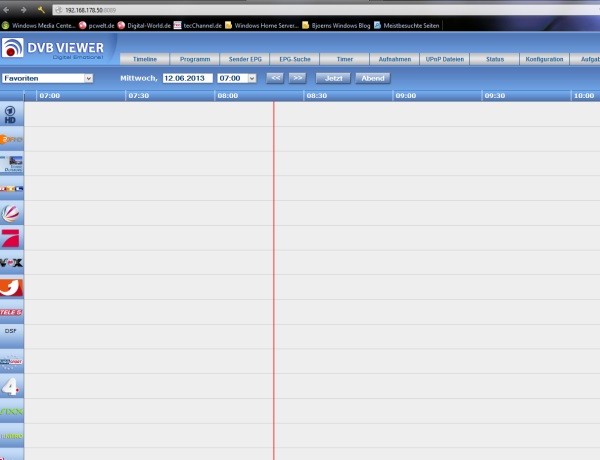This screenshot has width=600, height=460.
Task: Select the ProSieben channel logo
Action: [x=10, y=238]
